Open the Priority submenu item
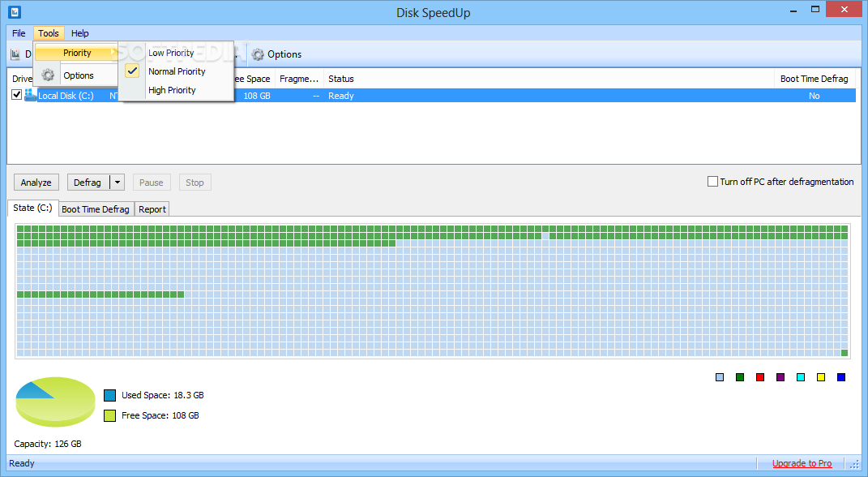868x477 pixels. point(76,53)
